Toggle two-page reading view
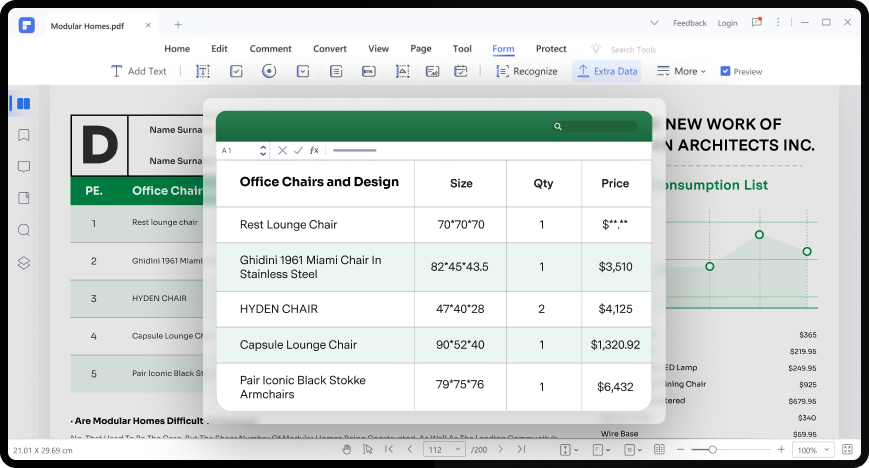869x468 pixels. coord(659,449)
